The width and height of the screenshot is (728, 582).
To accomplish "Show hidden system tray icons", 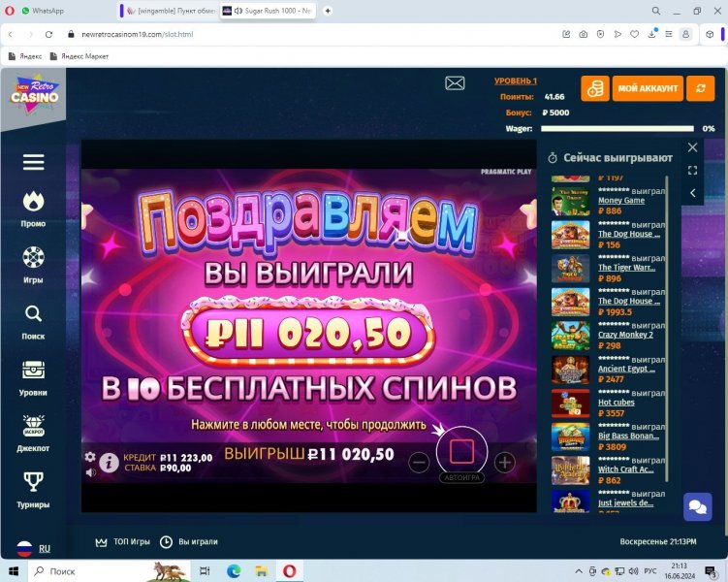I will point(579,571).
